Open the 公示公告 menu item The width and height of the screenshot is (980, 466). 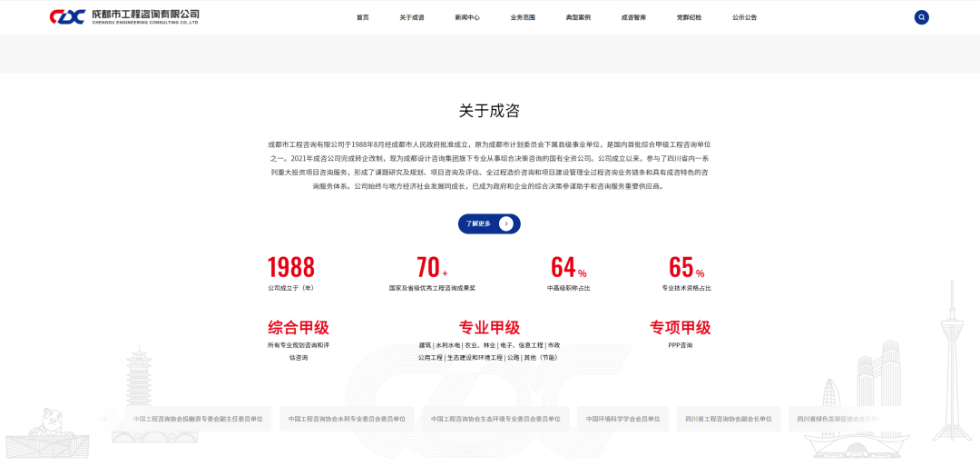744,17
